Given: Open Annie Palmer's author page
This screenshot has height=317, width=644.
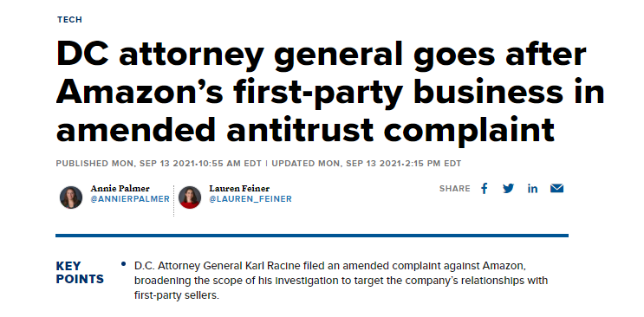Looking at the screenshot, I should pos(120,189).
